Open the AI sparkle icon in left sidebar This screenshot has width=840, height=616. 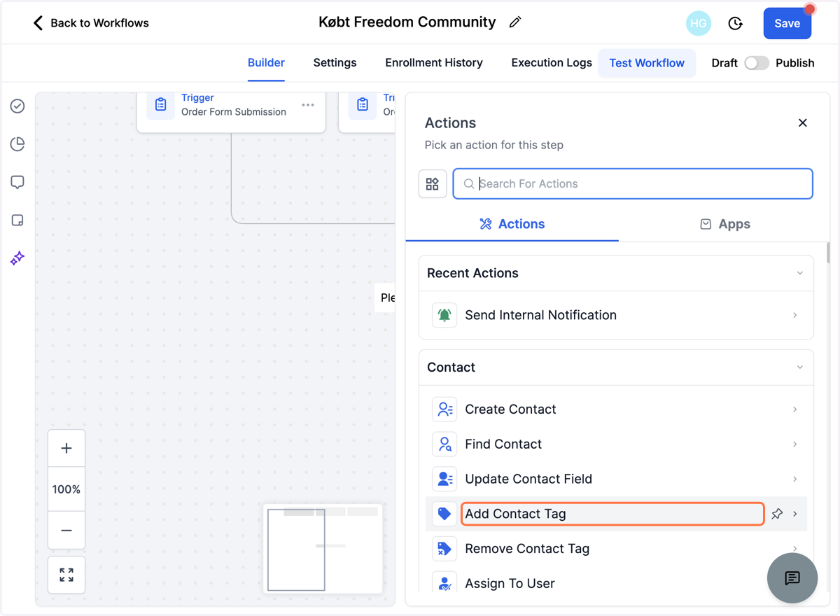point(17,258)
